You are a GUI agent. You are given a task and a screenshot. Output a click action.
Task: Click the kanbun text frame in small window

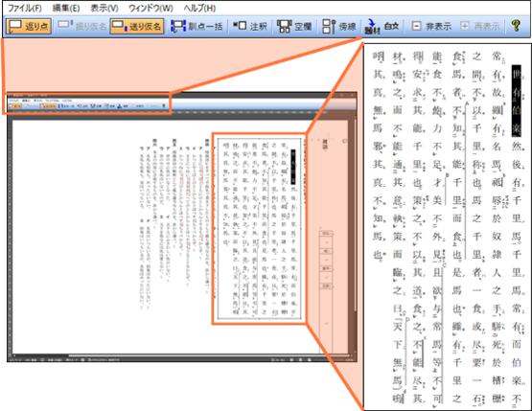[x=259, y=228]
